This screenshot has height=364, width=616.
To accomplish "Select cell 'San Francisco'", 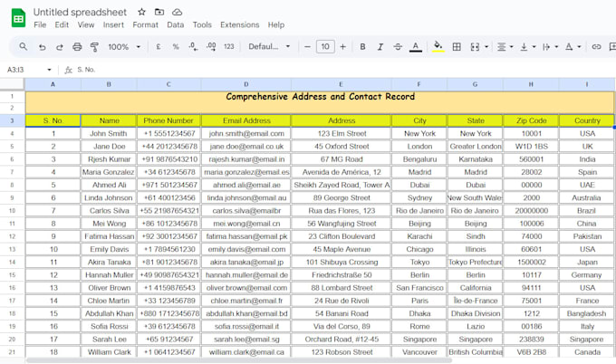I will pos(419,288).
